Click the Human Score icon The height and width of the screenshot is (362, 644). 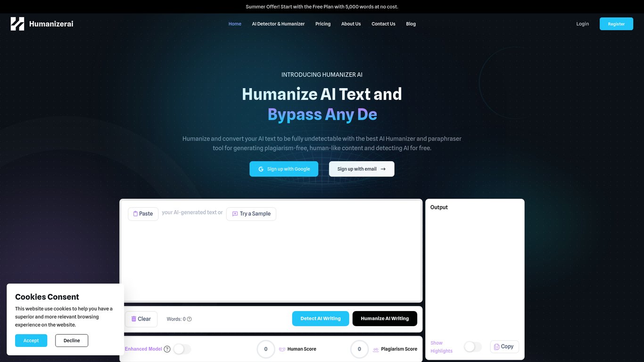pos(282,349)
